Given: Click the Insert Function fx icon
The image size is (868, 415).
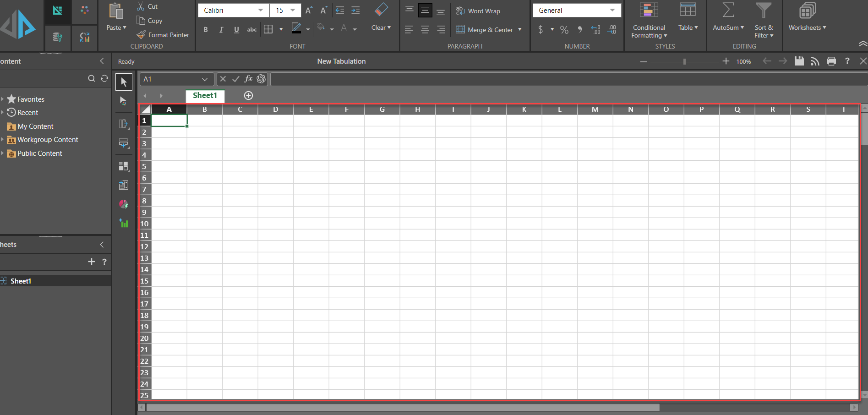Looking at the screenshot, I should pyautogui.click(x=248, y=79).
